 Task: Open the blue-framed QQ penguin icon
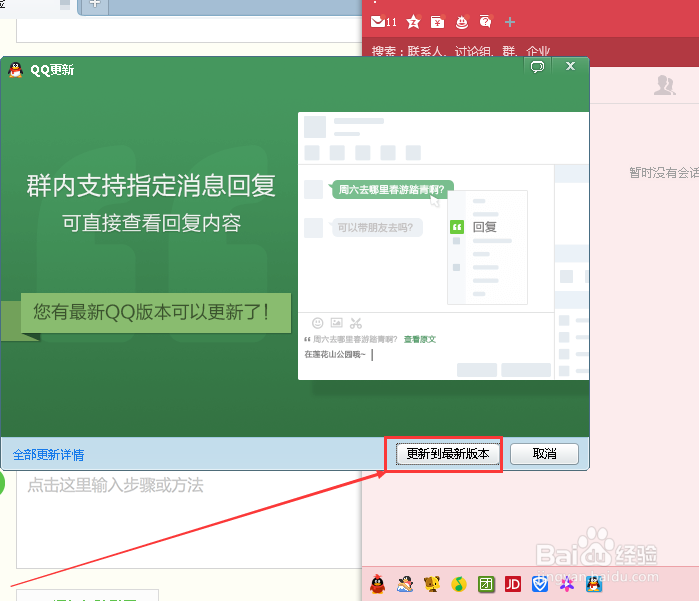(594, 584)
